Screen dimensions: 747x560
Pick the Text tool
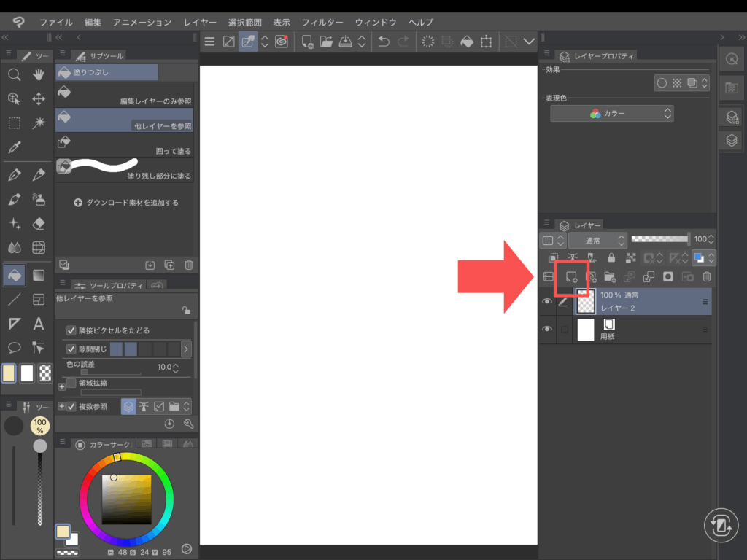(39, 324)
